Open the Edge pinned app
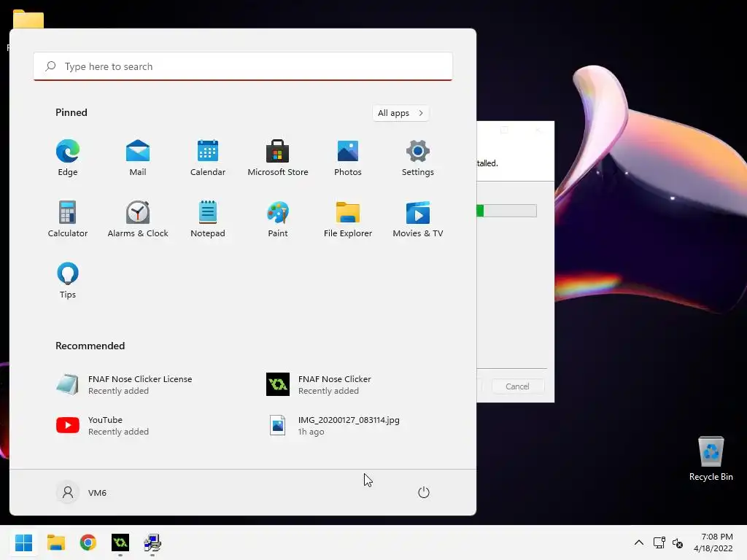Image resolution: width=747 pixels, height=560 pixels. [x=68, y=157]
